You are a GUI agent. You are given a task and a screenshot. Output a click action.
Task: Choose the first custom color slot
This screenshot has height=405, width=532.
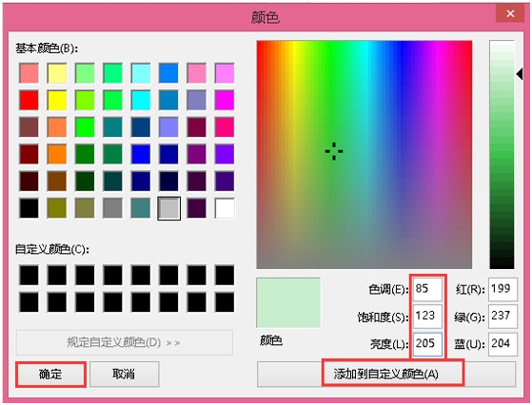click(30, 275)
